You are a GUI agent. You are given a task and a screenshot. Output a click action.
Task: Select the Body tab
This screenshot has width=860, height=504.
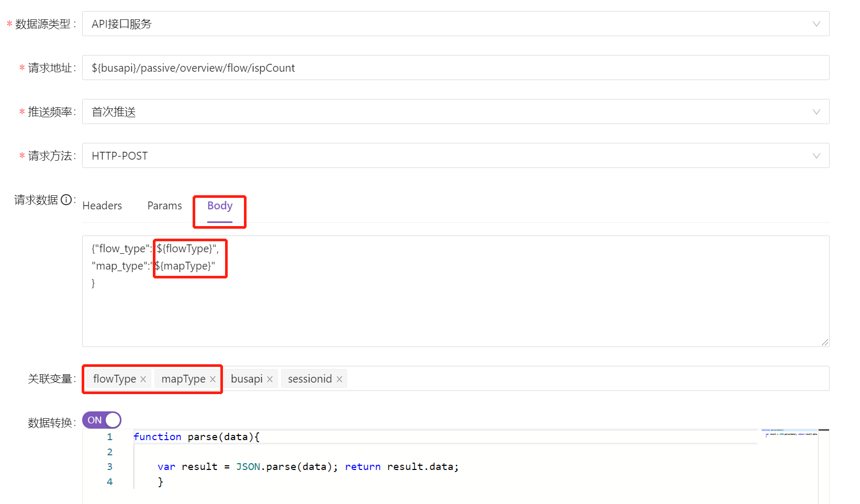click(220, 206)
